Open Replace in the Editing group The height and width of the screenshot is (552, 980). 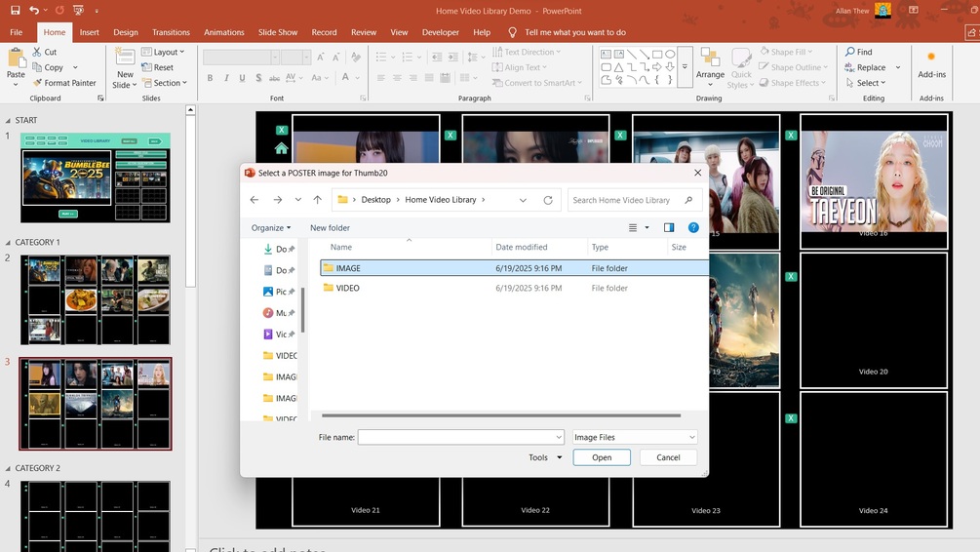(866, 67)
